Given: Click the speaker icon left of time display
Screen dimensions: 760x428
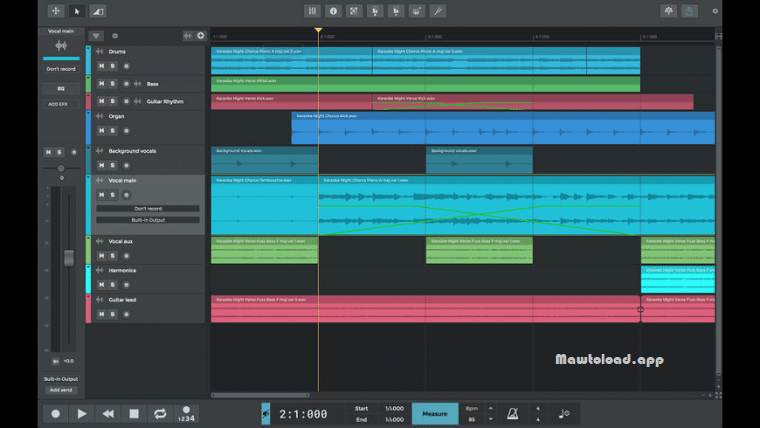Looking at the screenshot, I should tap(266, 413).
